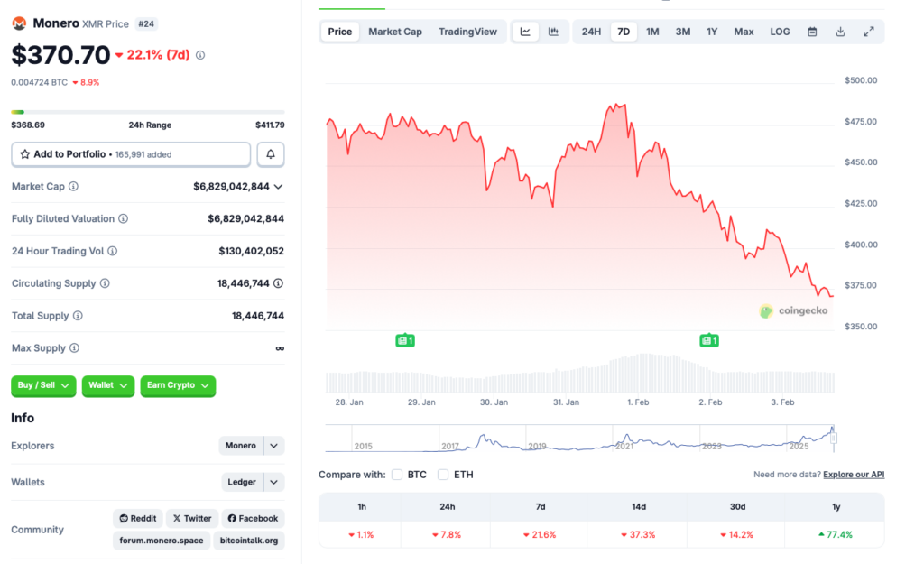Open the Explore our API link
The height and width of the screenshot is (564, 924).
coord(854,475)
